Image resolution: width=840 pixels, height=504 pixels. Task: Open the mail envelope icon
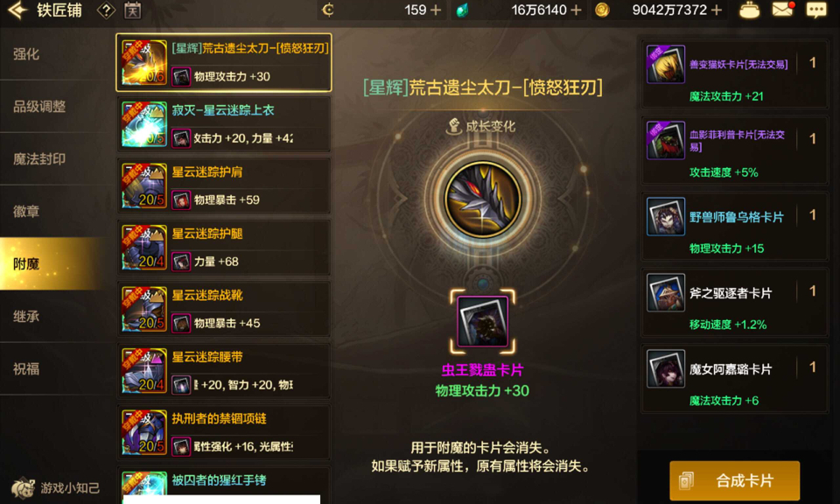(x=782, y=10)
